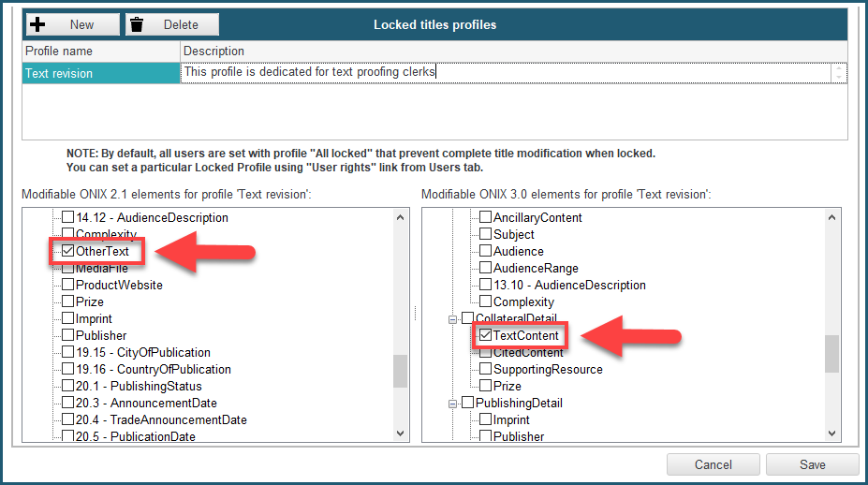Select the 'Text revision' profile row

101,73
